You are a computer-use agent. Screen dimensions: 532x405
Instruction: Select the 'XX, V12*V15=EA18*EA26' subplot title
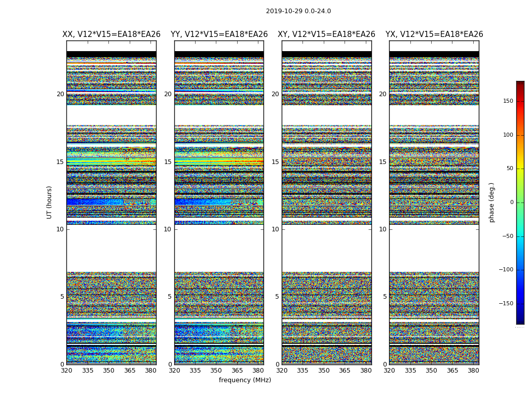[111, 34]
